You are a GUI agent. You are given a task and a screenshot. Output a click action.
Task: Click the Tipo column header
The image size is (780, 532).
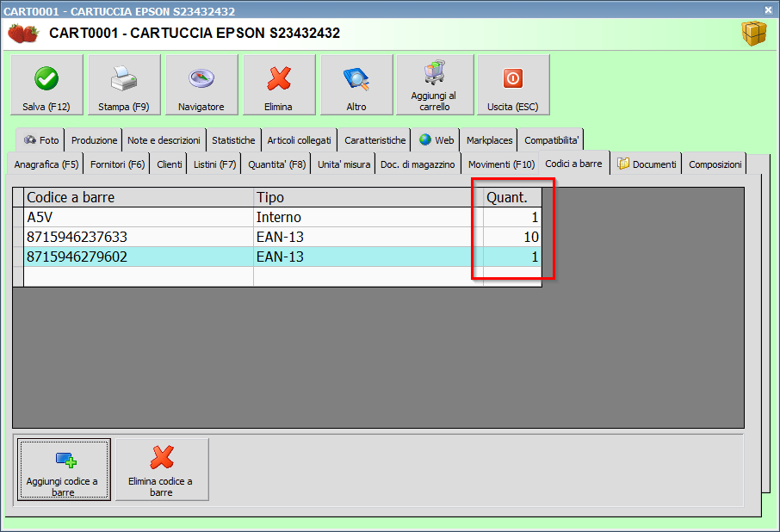coord(368,197)
